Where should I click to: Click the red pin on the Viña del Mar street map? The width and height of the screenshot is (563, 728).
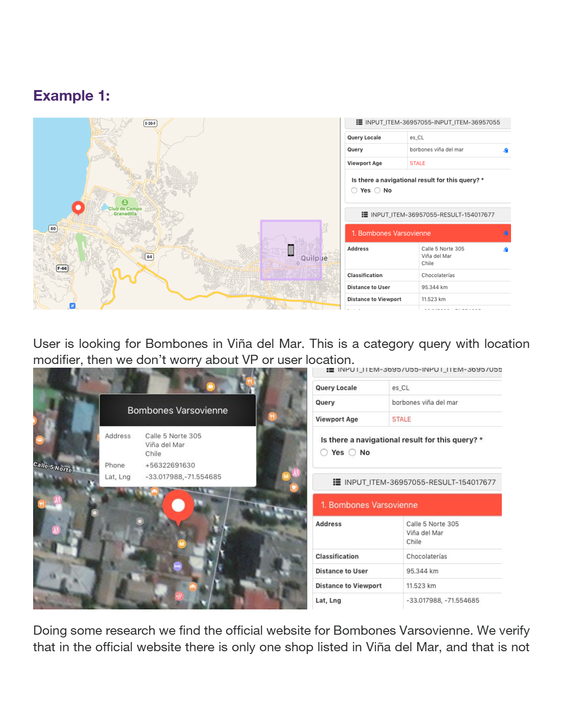click(x=78, y=208)
